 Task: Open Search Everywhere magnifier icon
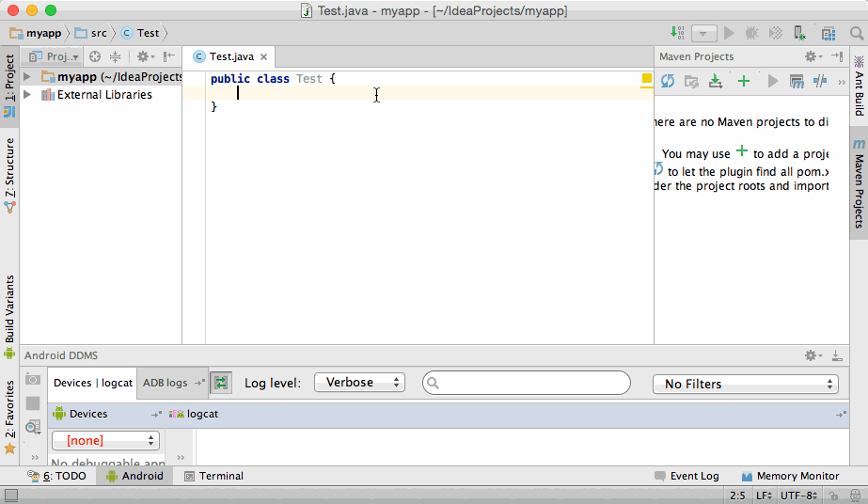point(856,34)
